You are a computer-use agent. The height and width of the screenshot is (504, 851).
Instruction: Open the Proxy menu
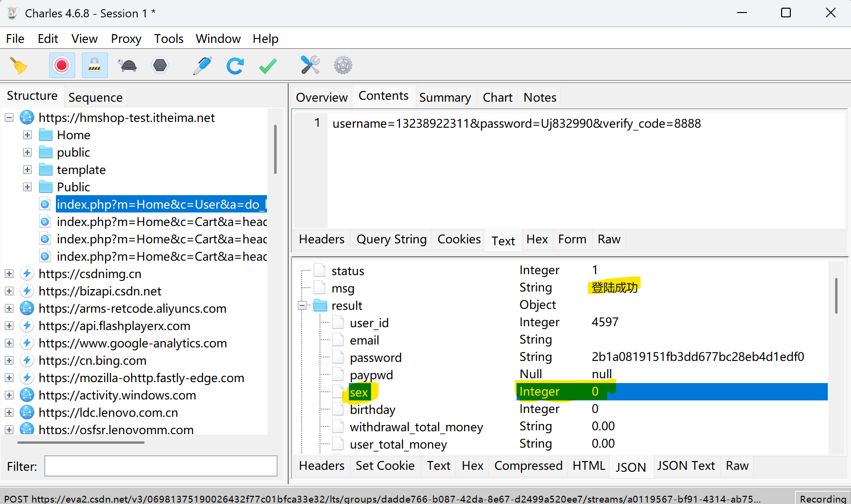coord(126,39)
